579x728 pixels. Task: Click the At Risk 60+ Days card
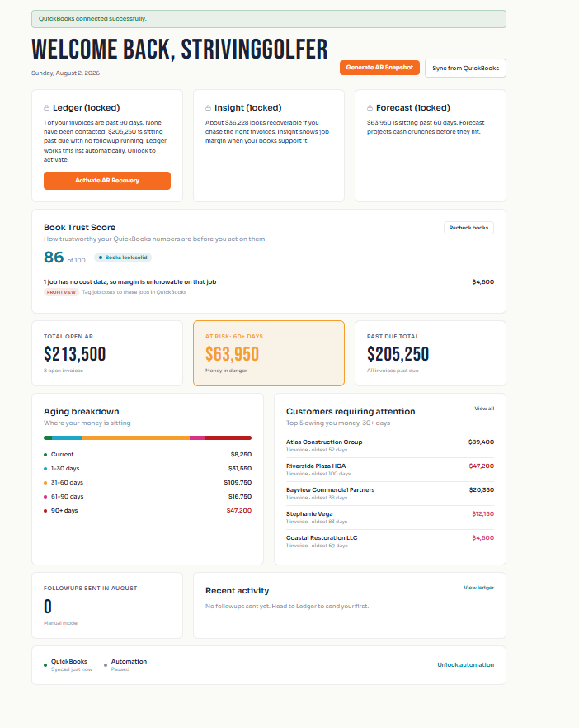tap(269, 353)
